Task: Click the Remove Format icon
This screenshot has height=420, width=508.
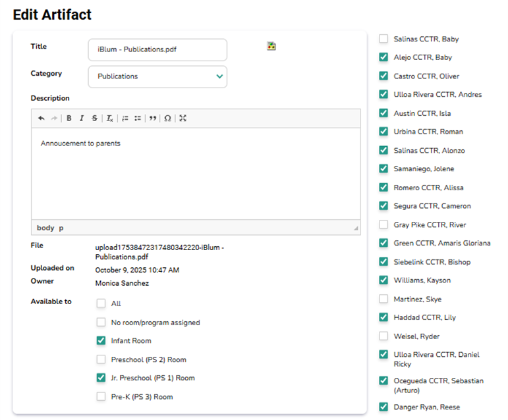Action: (x=110, y=118)
